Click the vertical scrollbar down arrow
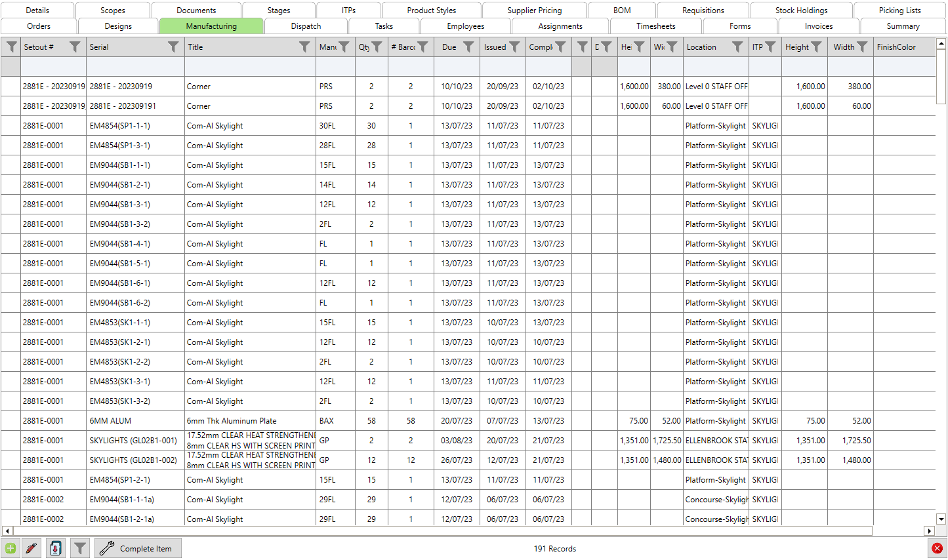 (941, 518)
